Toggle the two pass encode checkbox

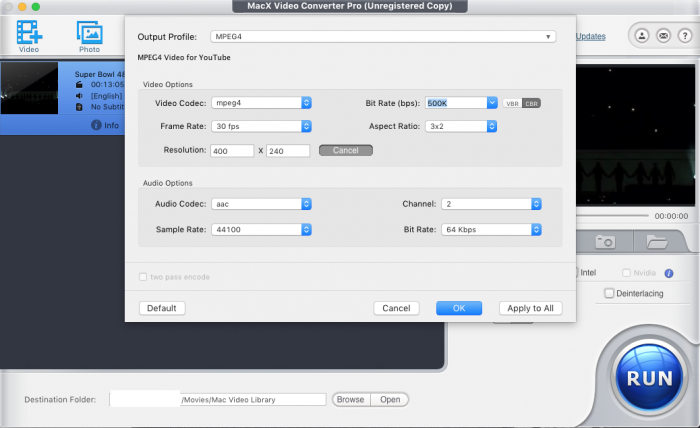click(x=143, y=277)
